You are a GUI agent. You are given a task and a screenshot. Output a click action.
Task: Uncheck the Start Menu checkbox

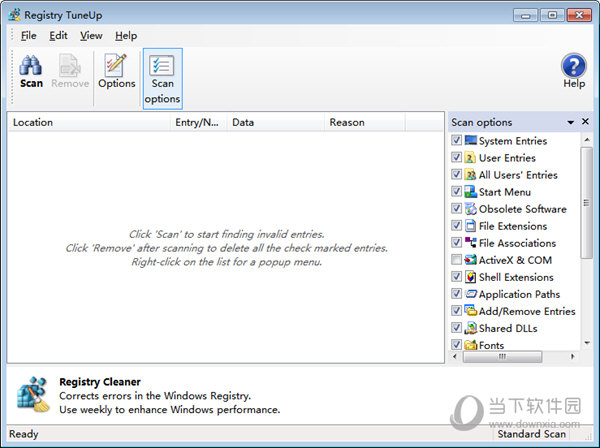[x=456, y=191]
